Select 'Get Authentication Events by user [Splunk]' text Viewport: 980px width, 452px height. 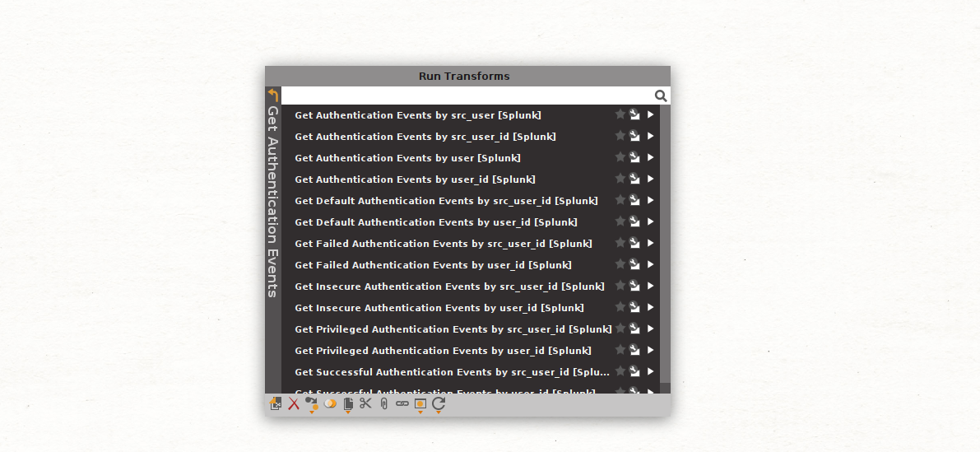[407, 158]
